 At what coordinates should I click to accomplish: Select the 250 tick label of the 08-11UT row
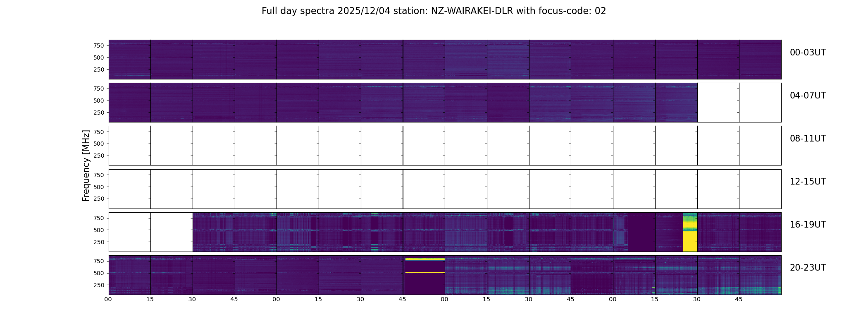[99, 156]
